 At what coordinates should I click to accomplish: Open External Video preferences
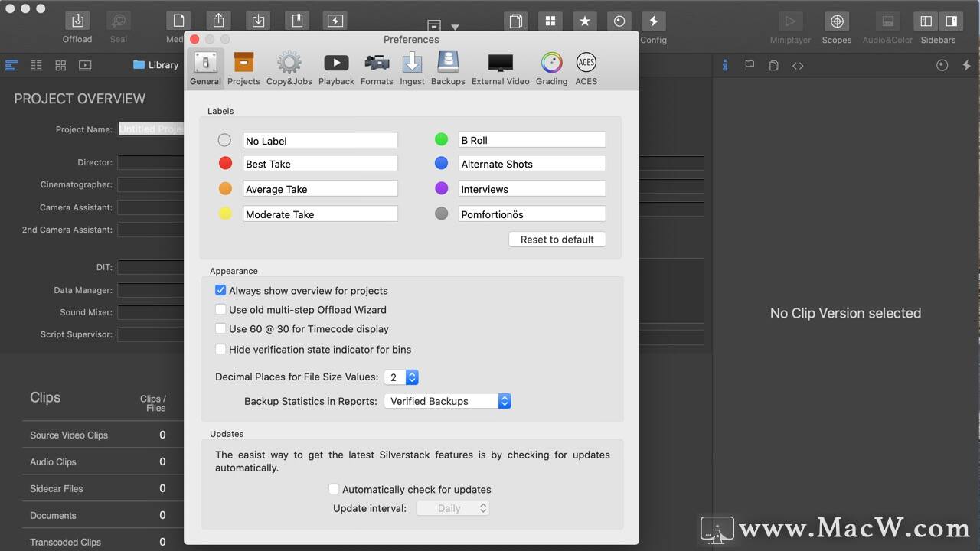coord(500,68)
